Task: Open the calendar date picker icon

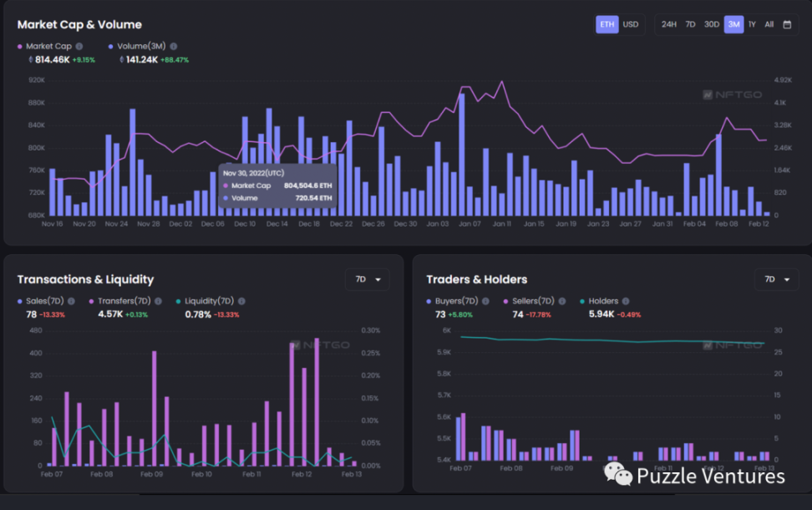Action: [x=787, y=24]
